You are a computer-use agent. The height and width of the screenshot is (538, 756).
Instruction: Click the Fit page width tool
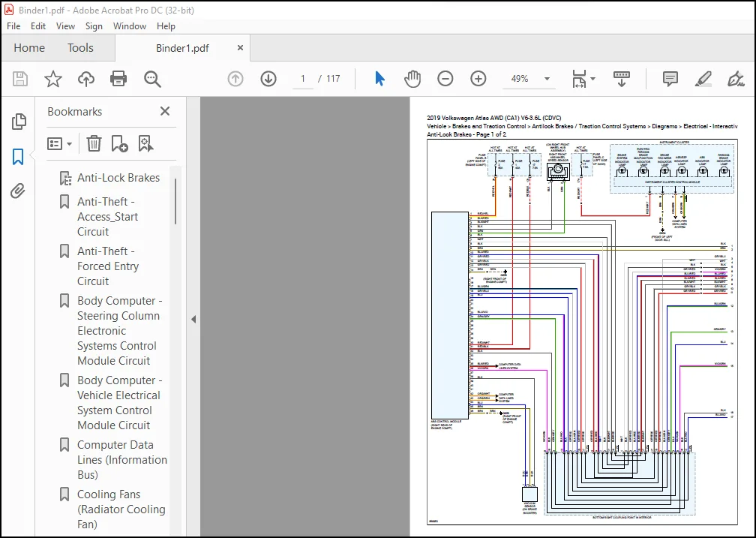click(x=579, y=79)
